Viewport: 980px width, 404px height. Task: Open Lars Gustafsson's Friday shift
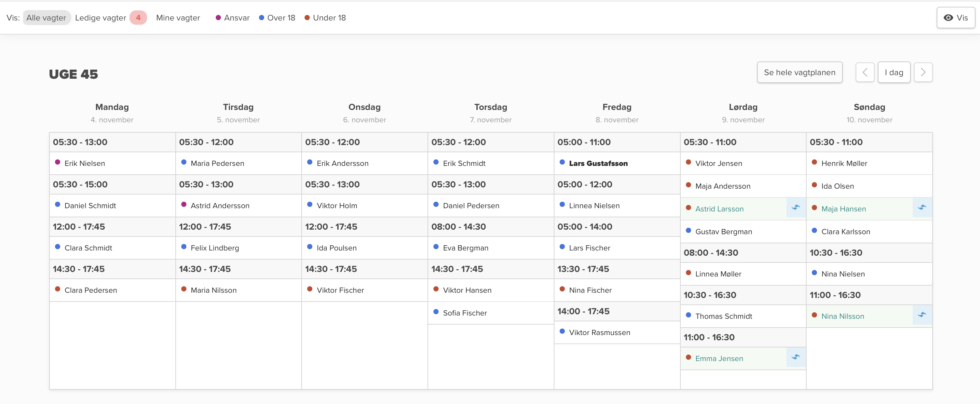coord(598,163)
